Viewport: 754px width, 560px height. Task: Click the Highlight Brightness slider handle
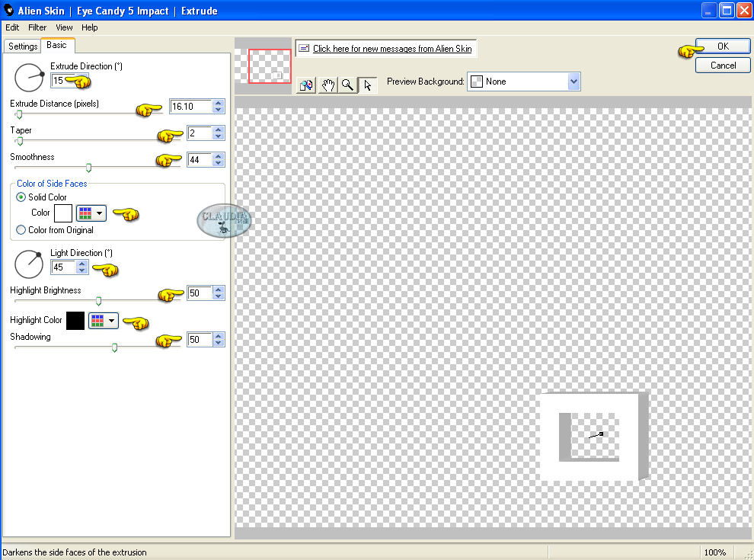tap(98, 301)
